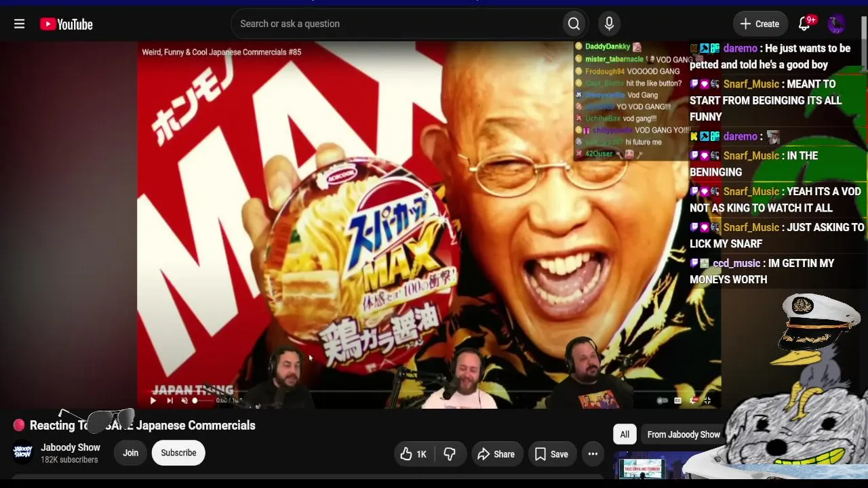Select the All filter chip
The width and height of the screenshot is (868, 488).
pos(625,434)
